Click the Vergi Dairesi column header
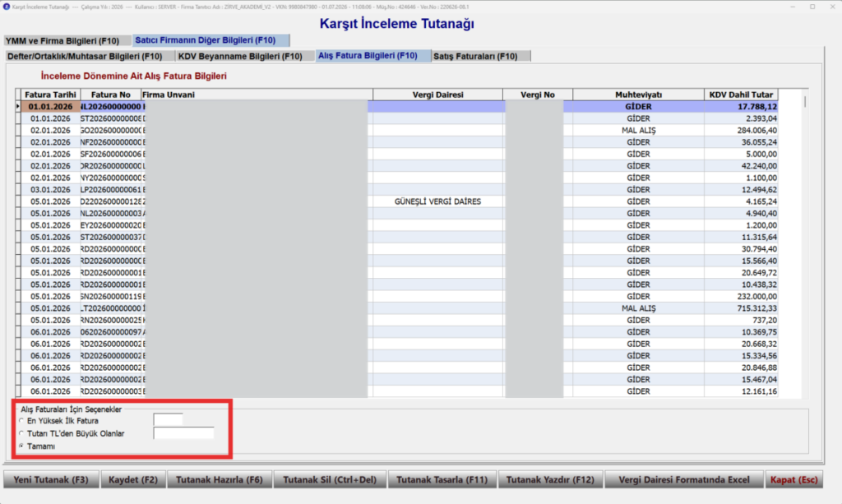The width and height of the screenshot is (842, 504). pyautogui.click(x=437, y=95)
